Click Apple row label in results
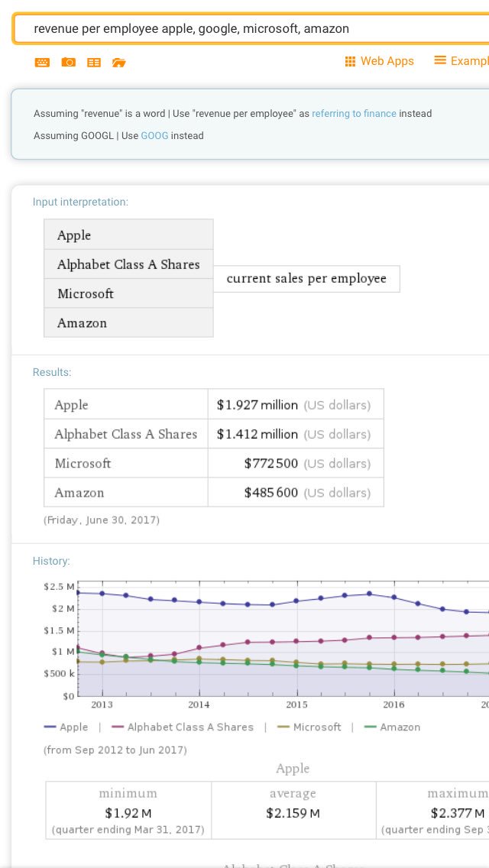This screenshot has width=489, height=868. pyautogui.click(x=71, y=405)
